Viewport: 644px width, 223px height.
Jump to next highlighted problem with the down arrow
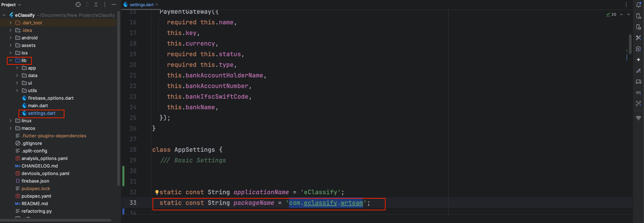(x=629, y=14)
